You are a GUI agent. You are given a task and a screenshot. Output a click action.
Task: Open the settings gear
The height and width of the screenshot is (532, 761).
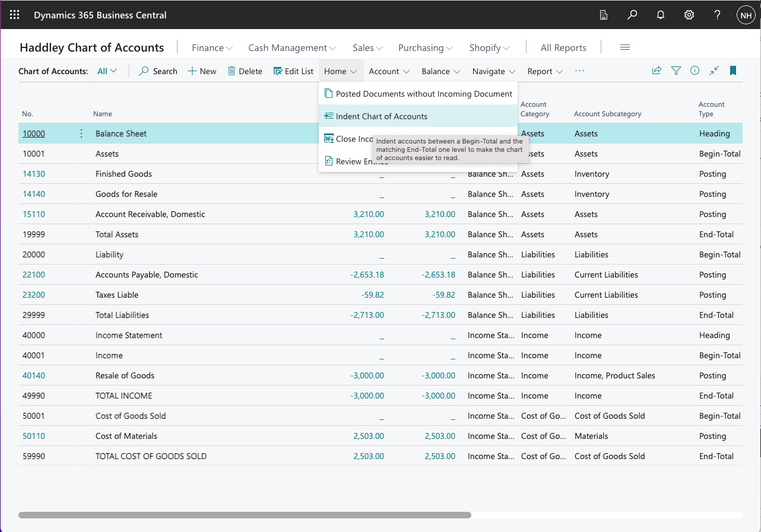[x=689, y=15]
